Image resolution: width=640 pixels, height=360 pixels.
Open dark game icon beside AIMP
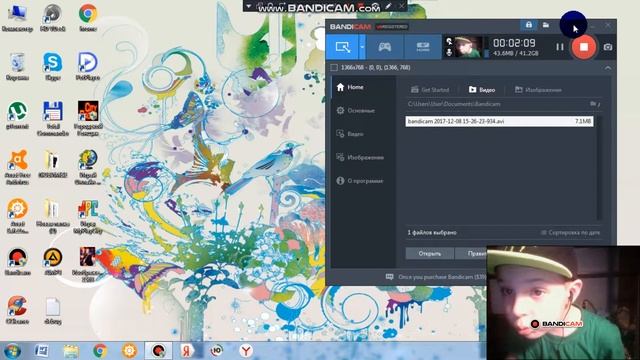[88, 264]
